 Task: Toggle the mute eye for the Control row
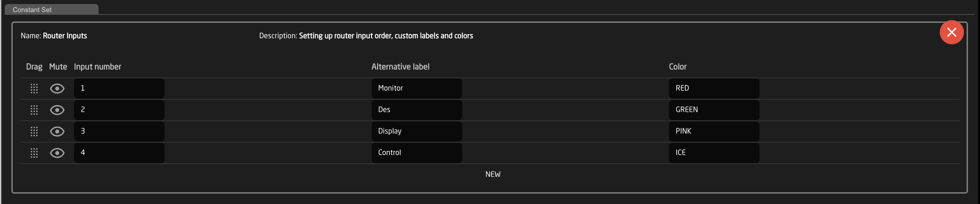tap(57, 153)
